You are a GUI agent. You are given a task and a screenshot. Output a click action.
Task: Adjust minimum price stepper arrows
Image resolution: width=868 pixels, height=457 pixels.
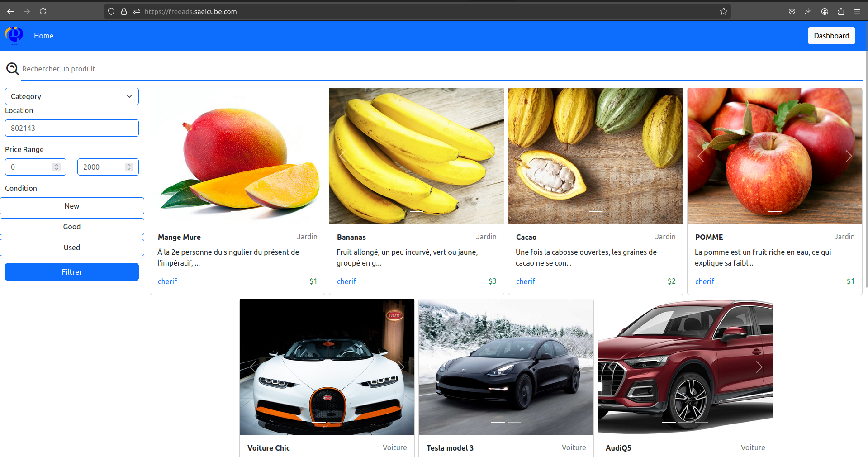click(57, 167)
